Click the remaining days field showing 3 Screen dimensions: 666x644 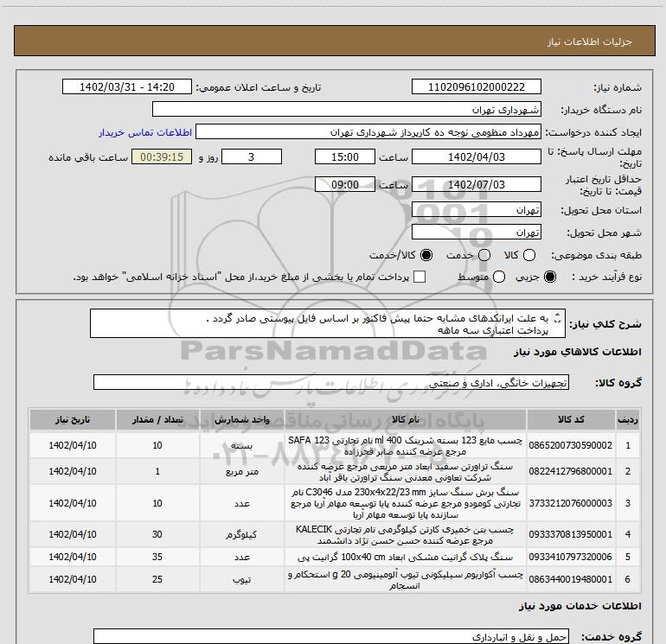(252, 157)
